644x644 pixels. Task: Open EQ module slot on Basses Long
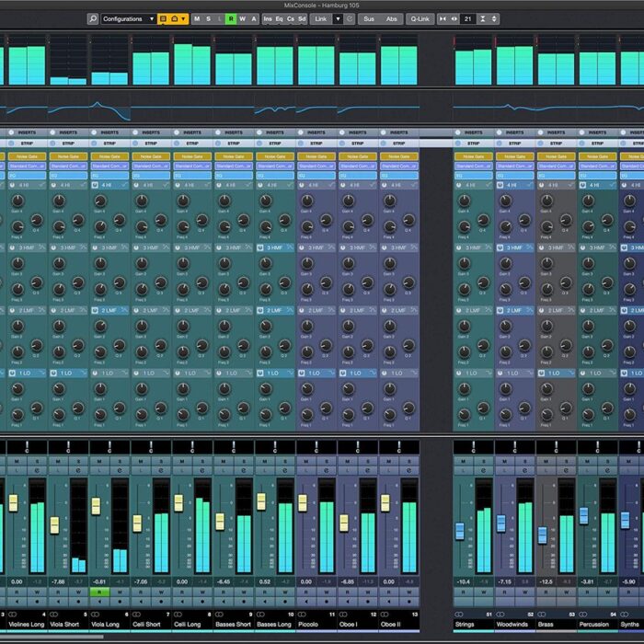(275, 176)
